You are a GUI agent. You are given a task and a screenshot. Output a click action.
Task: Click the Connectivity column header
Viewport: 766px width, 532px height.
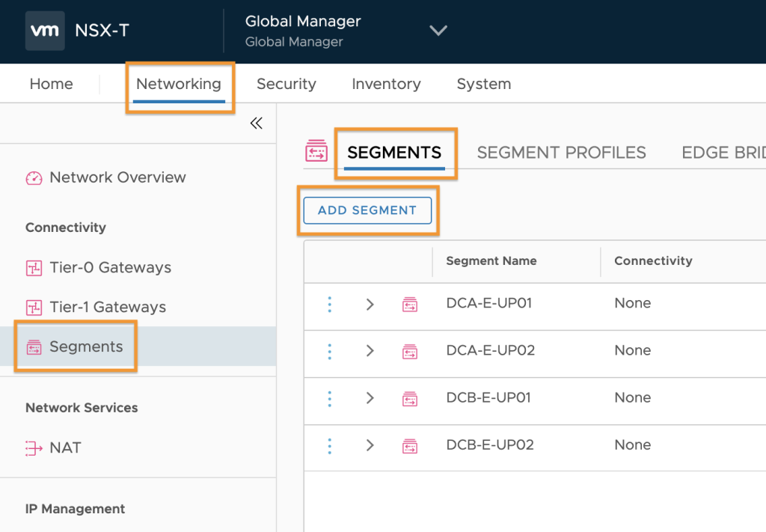653,261
